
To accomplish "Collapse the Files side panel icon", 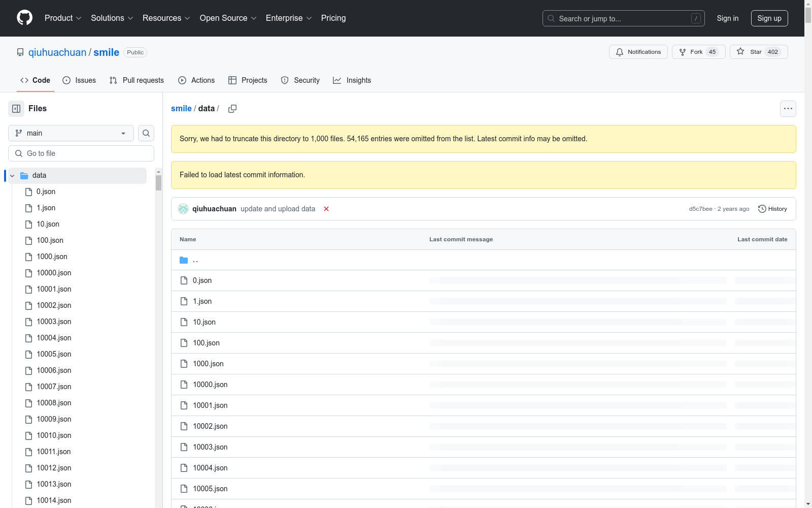I will 16,109.
